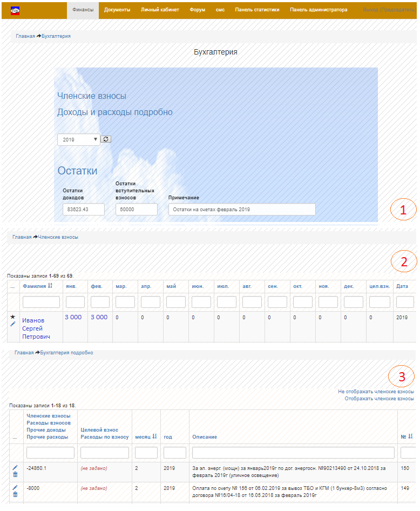
Task: Open the Документы menu item
Action: point(117,10)
